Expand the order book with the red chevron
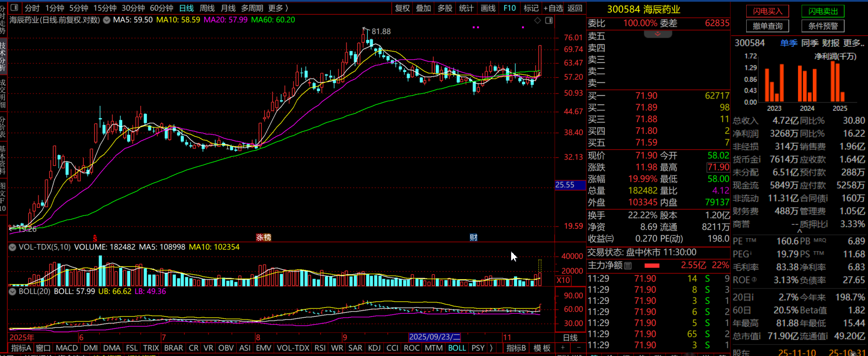868x356 pixels. [x=658, y=34]
